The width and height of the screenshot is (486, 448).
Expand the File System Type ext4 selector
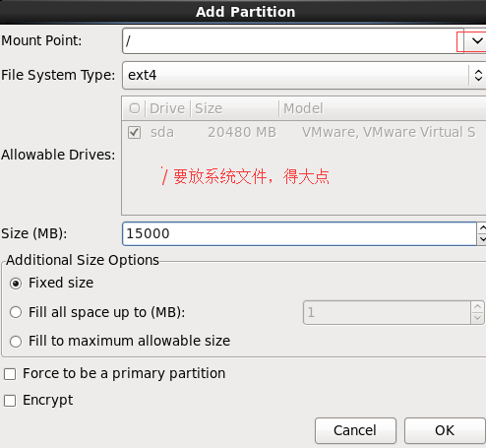304,75
